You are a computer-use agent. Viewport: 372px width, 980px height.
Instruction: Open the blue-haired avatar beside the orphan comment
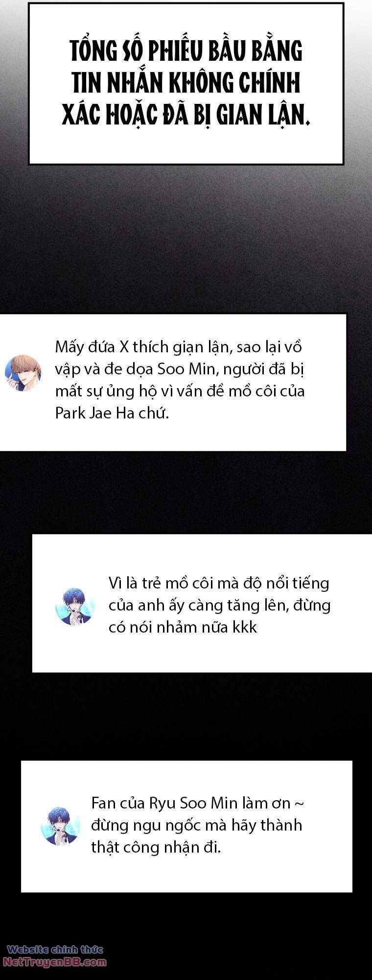pyautogui.click(x=74, y=606)
